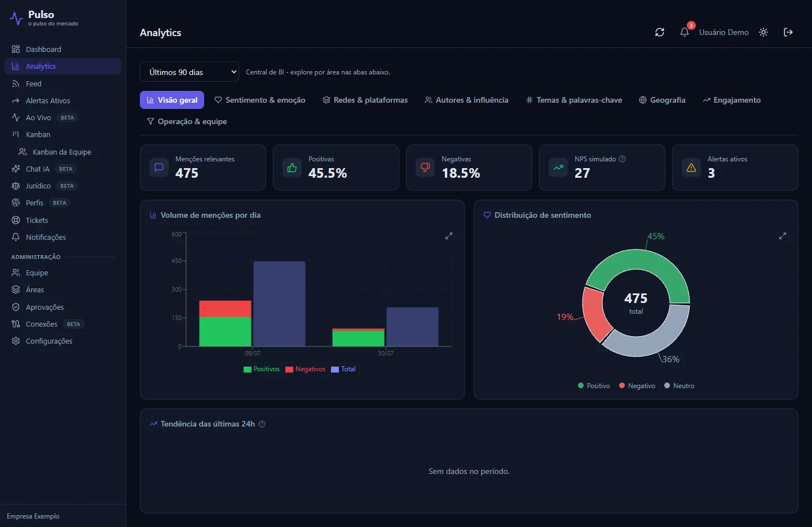
Task: Open the Operação & equipe tab
Action: (x=187, y=121)
